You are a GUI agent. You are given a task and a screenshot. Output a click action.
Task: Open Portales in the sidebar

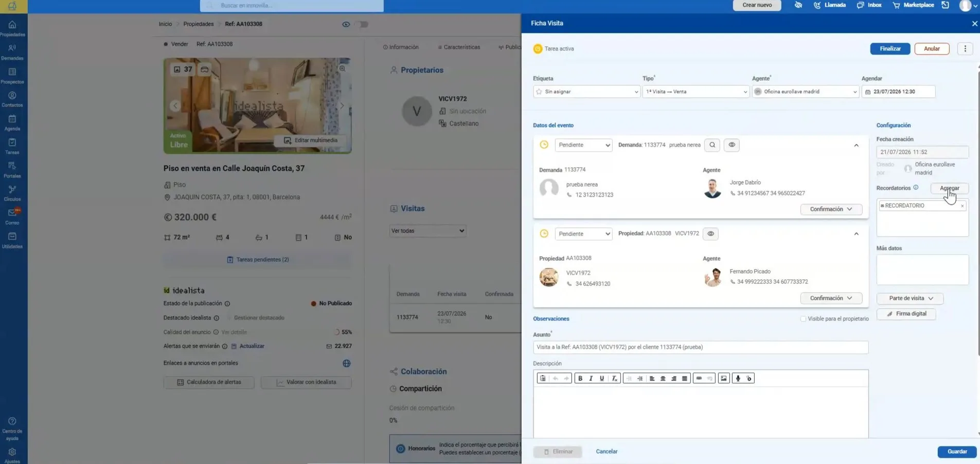[12, 170]
